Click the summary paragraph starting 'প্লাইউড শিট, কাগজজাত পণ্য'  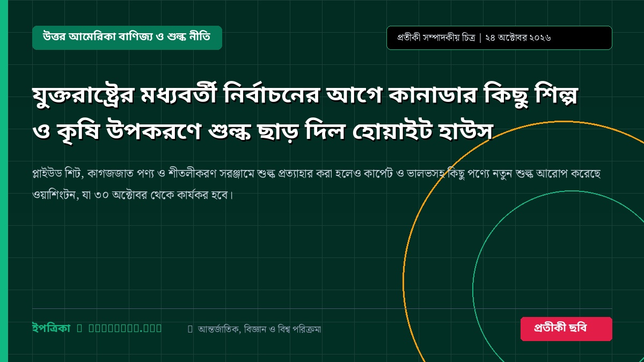316,183
